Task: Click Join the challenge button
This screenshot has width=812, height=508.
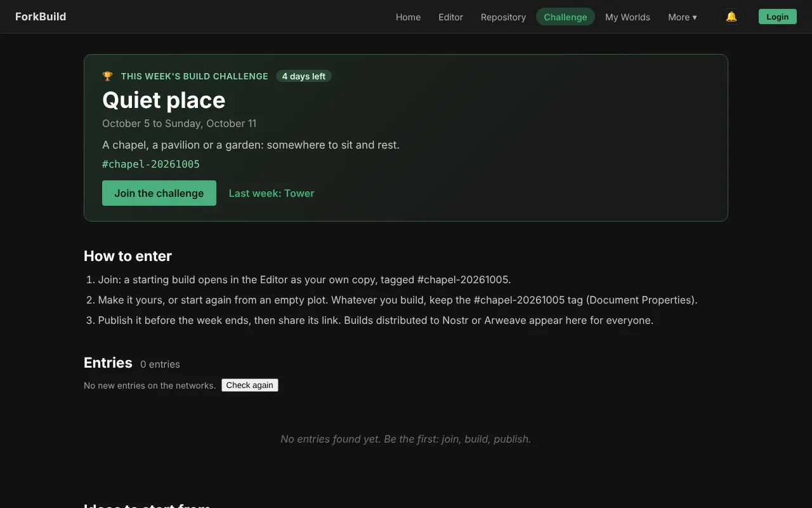Action: coord(159,193)
